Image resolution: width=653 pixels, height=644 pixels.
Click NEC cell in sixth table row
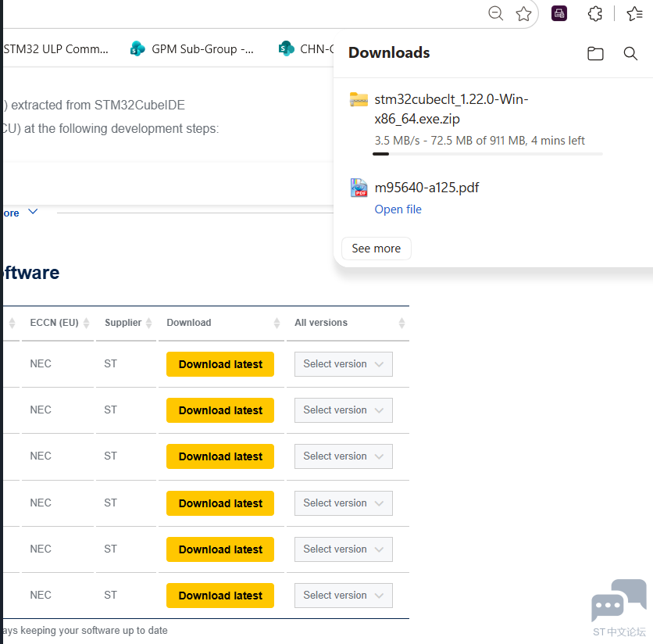[41, 596]
